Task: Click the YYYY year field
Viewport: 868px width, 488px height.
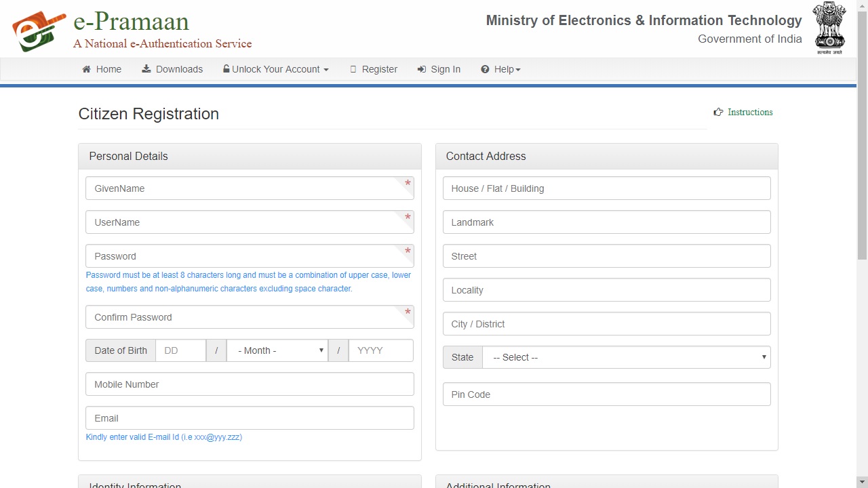Action: [x=380, y=350]
